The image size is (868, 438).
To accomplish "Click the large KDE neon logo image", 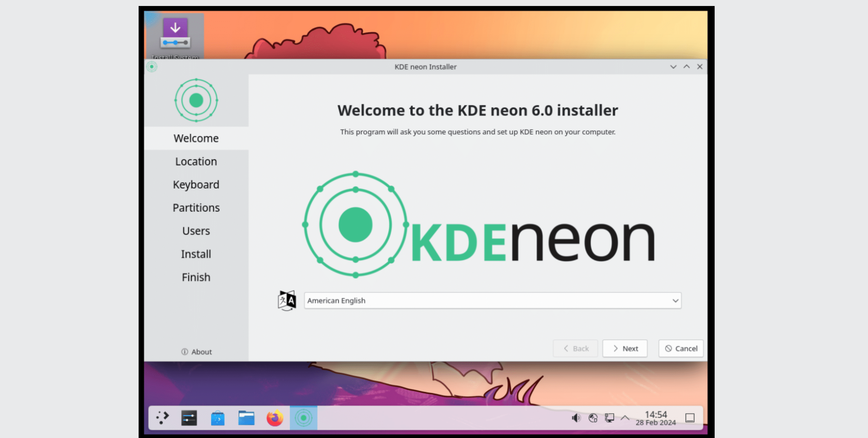I will pos(479,225).
